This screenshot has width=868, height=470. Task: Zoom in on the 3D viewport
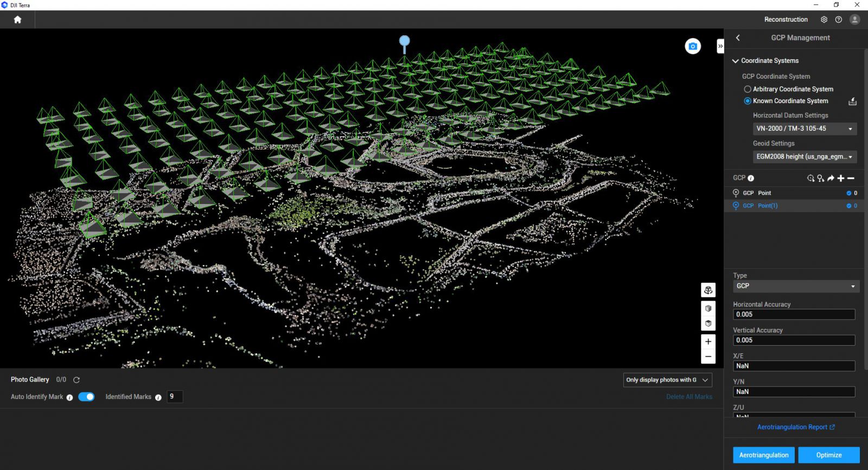[x=708, y=341]
